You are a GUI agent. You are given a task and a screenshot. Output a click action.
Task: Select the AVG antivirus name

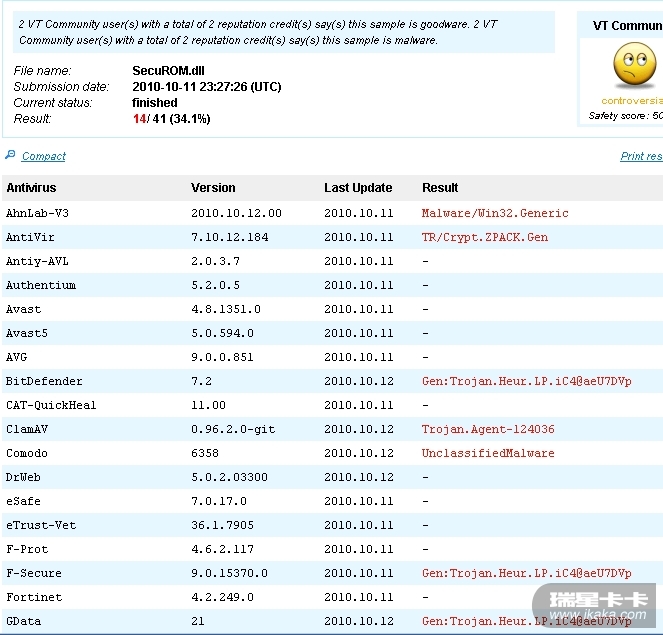pos(16,357)
